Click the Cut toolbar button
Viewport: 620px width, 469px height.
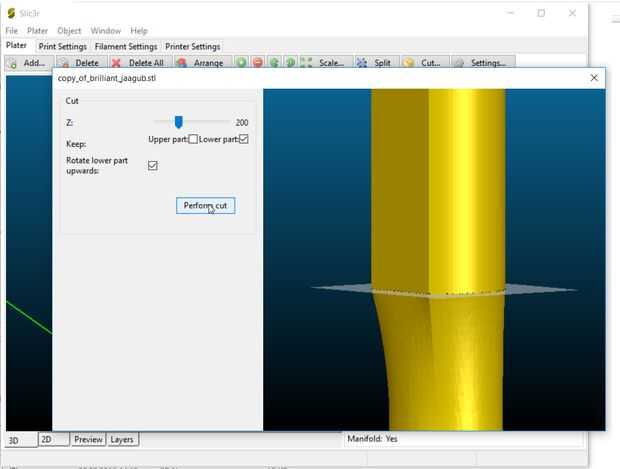click(425, 63)
